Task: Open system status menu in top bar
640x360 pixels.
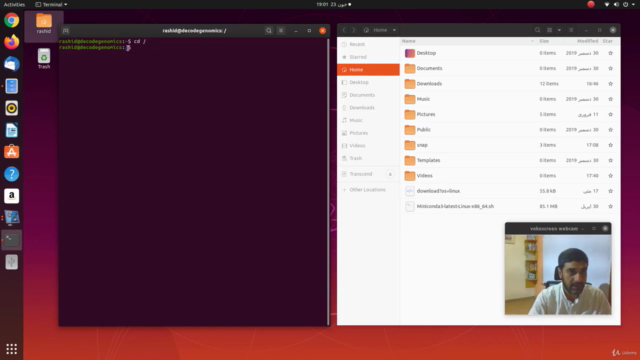Action: (x=620, y=4)
